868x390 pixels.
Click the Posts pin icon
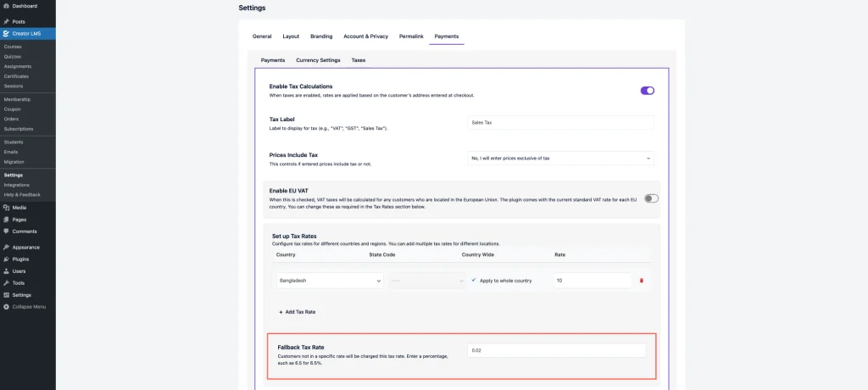(x=7, y=21)
